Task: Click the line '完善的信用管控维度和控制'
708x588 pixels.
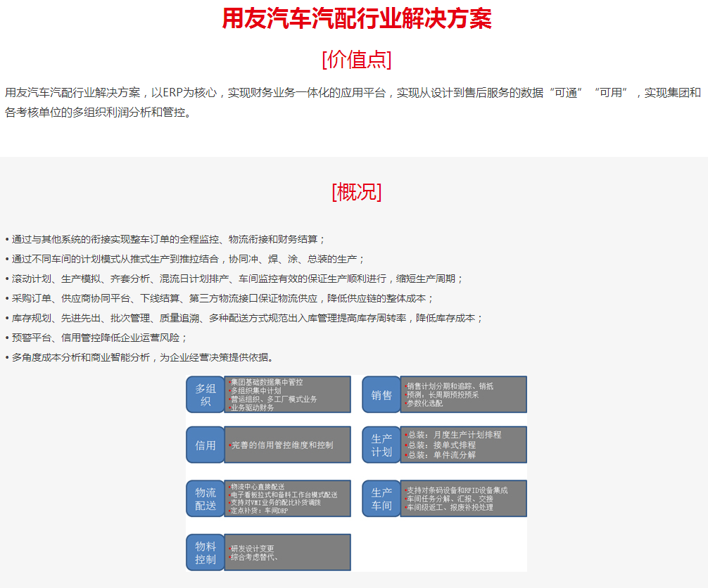Action: [x=281, y=445]
